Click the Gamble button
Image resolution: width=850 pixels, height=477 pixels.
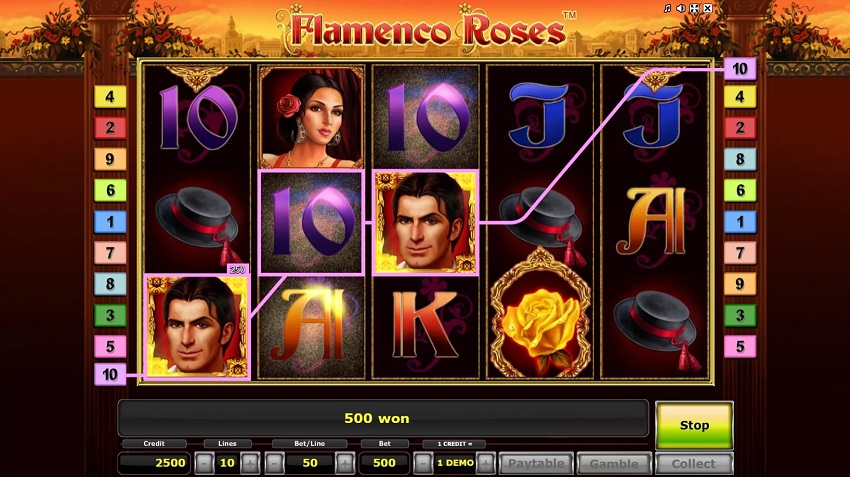pyautogui.click(x=614, y=463)
